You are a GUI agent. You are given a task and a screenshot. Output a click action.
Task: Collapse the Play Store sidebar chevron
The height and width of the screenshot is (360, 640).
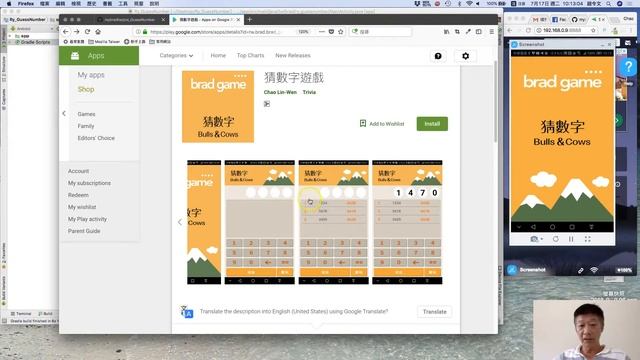(64, 113)
